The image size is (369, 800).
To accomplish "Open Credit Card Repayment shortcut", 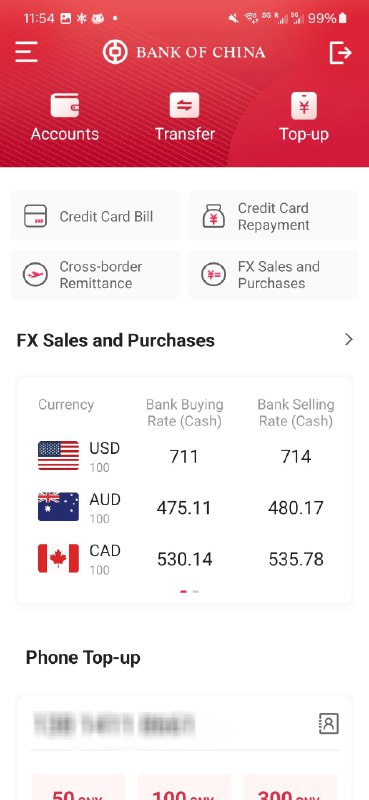I will coord(274,216).
